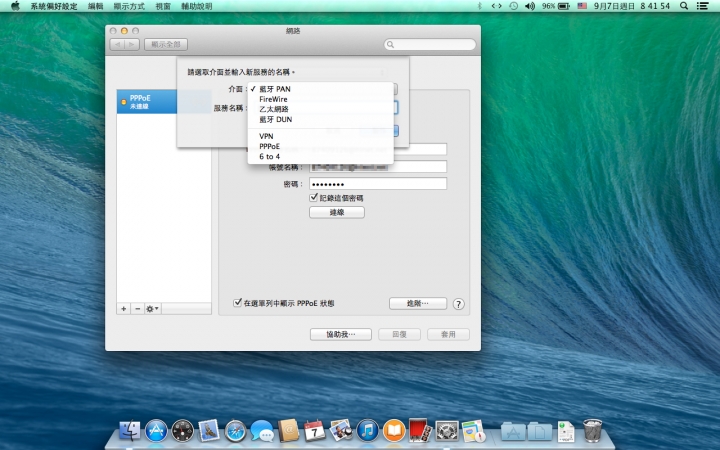Open 視窗 menu in menu bar
This screenshot has width=720, height=450.
[x=163, y=6]
